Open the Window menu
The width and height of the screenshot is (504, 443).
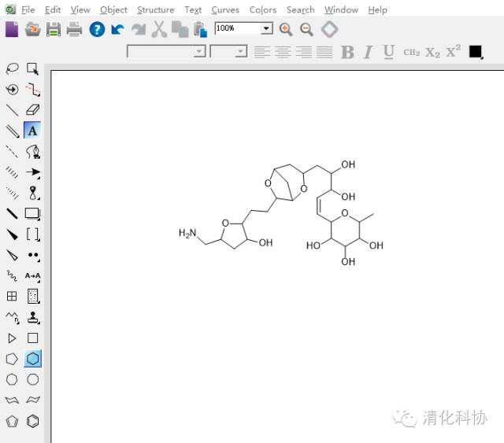coord(341,10)
